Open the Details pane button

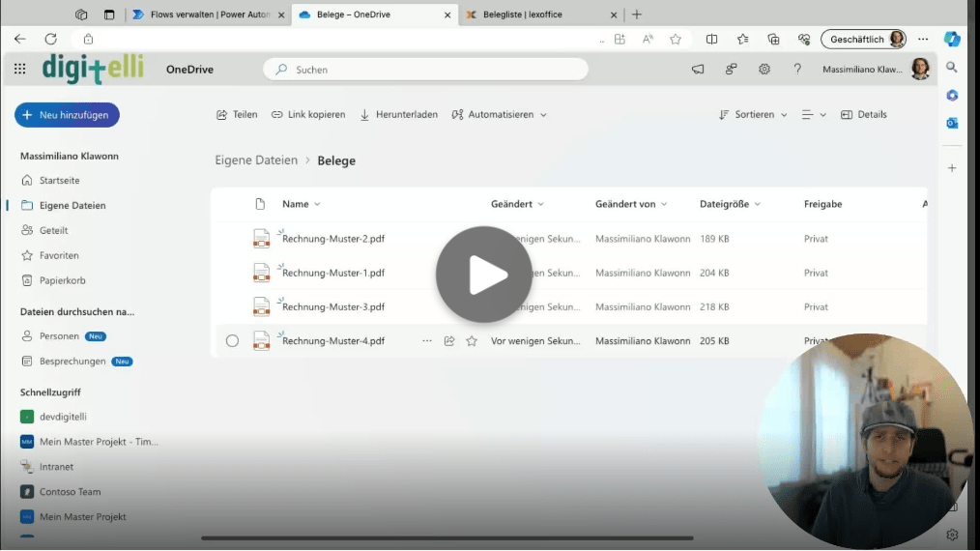[864, 114]
